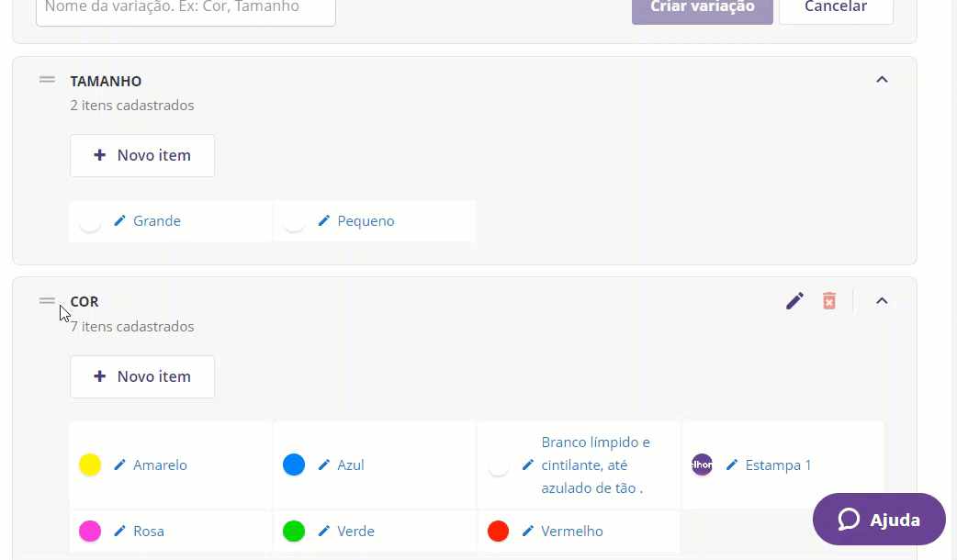This screenshot has width=957, height=560.
Task: Click the pencil icon next to Vermelho
Action: click(x=527, y=532)
